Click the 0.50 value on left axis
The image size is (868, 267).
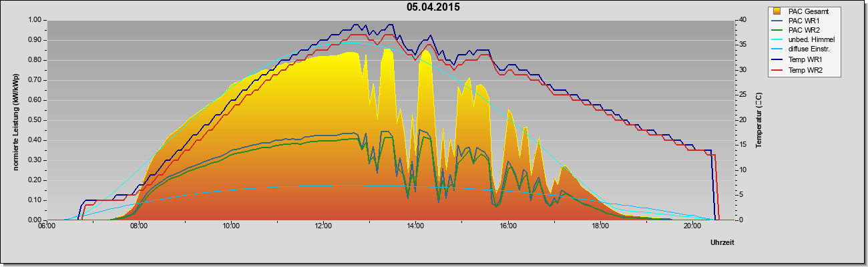click(35, 120)
